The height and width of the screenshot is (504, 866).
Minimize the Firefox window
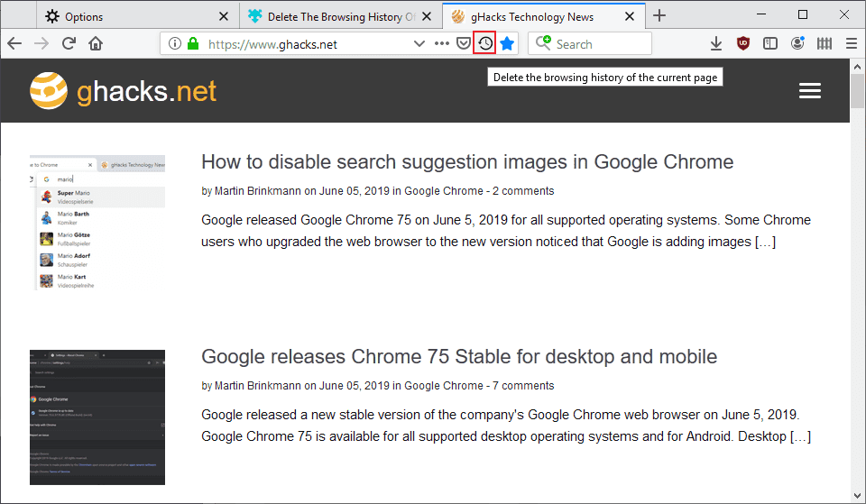[x=761, y=14]
